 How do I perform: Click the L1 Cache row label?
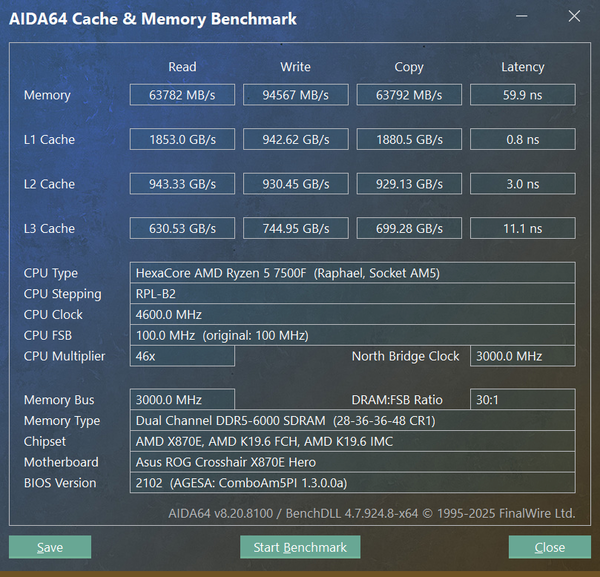[49, 139]
